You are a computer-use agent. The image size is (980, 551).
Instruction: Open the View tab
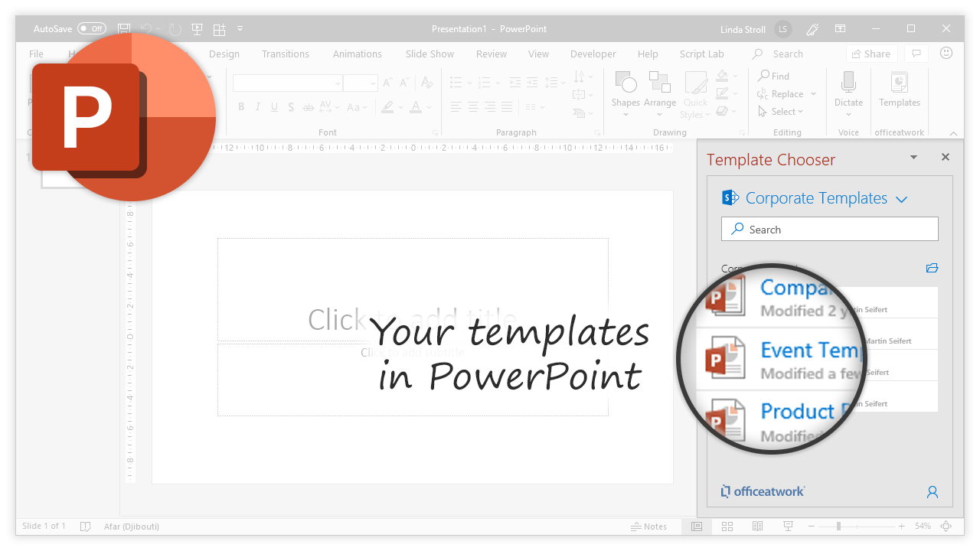point(539,54)
